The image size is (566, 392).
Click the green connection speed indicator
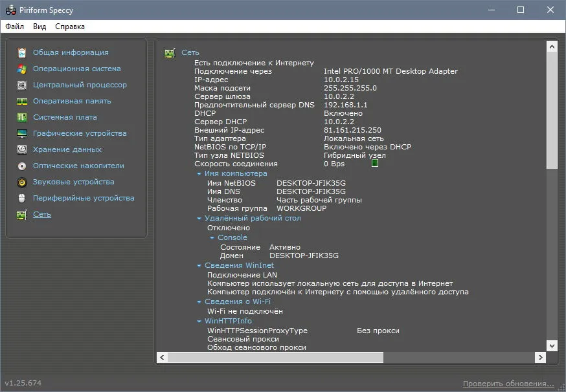pyautogui.click(x=375, y=164)
